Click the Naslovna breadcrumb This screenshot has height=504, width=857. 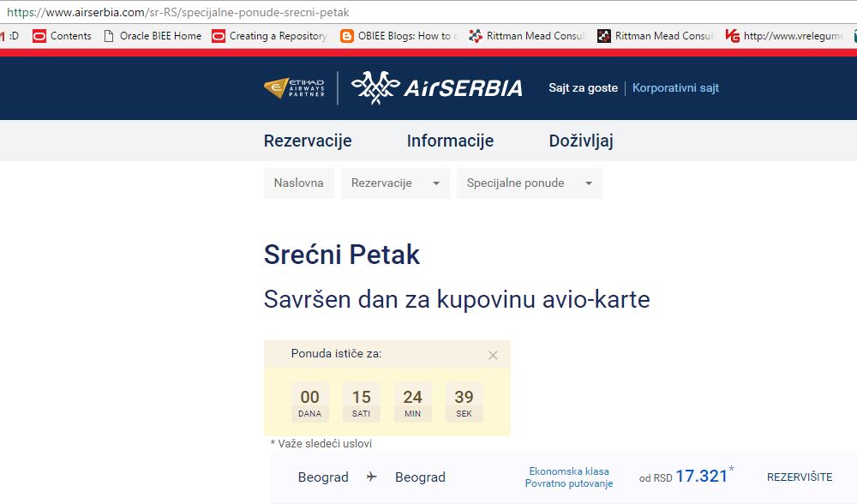(x=299, y=183)
